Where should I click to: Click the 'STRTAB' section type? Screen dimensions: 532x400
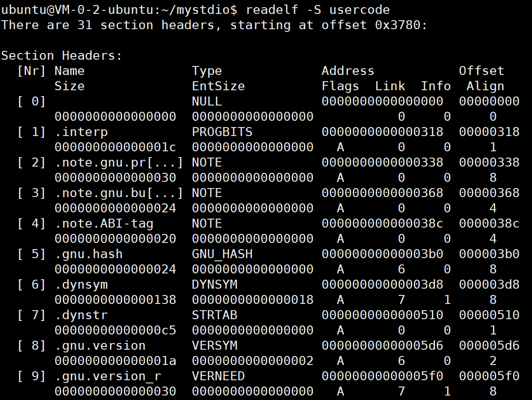[215, 315]
